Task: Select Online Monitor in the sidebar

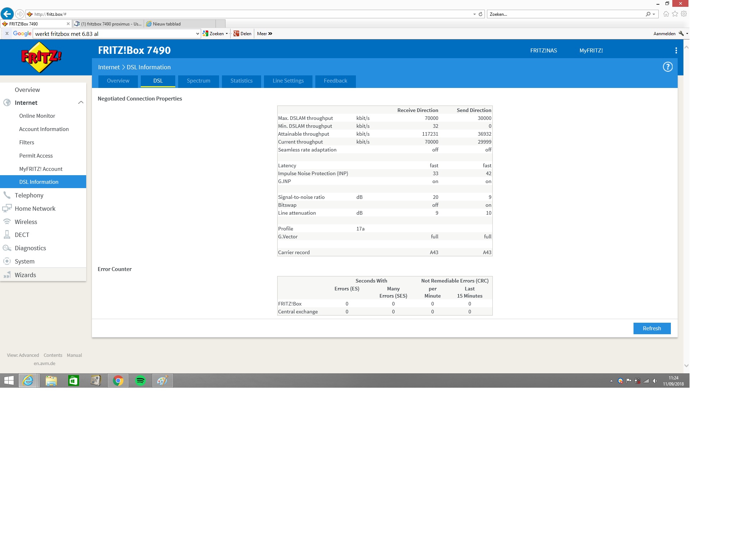Action: tap(37, 116)
